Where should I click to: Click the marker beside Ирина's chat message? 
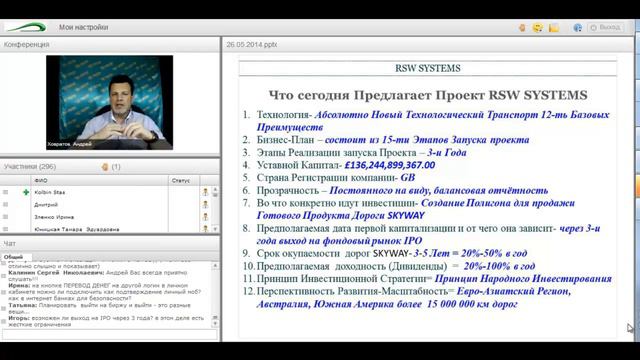(4, 292)
